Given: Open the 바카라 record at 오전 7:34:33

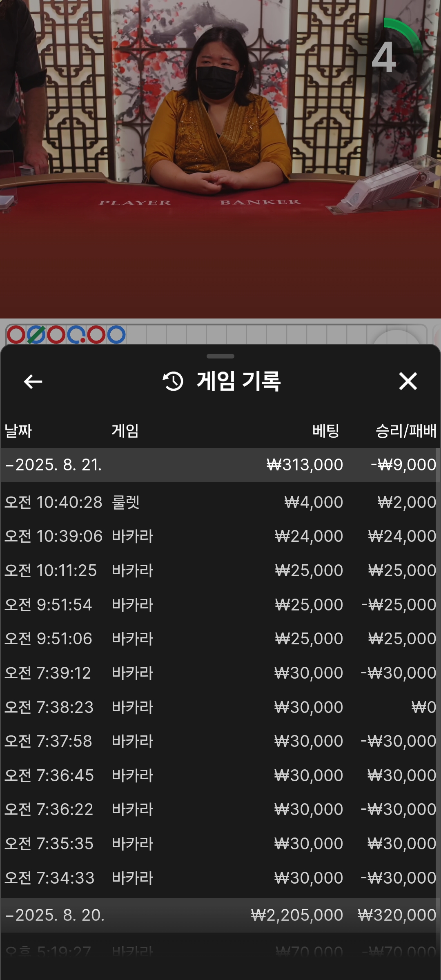Looking at the screenshot, I should (x=220, y=878).
